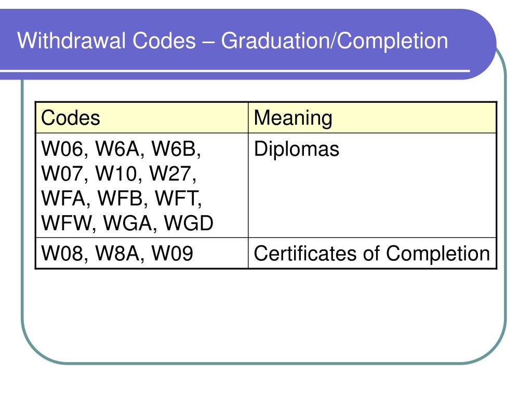Click the W06 code text
This screenshot has height=399, width=532.
click(62, 149)
